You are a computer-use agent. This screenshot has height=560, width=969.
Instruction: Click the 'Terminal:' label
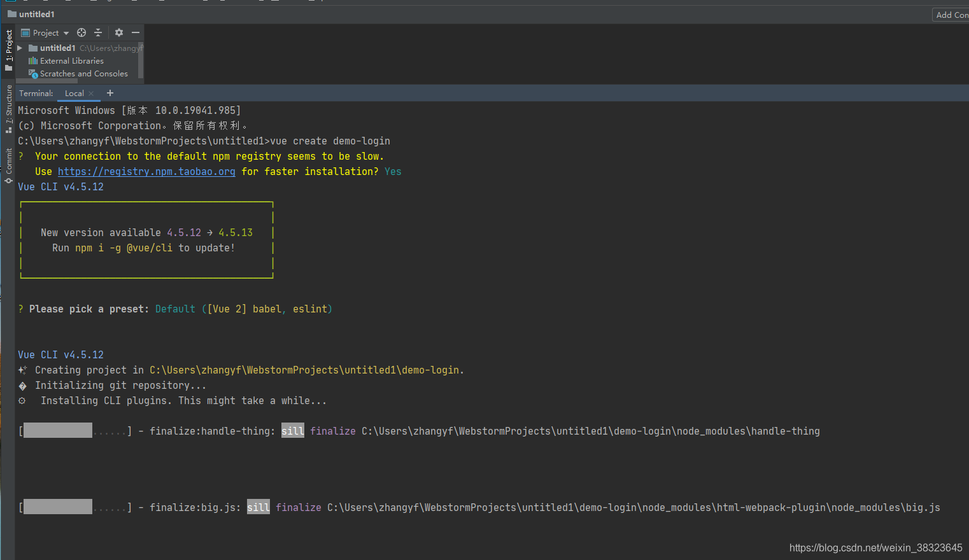click(x=36, y=93)
